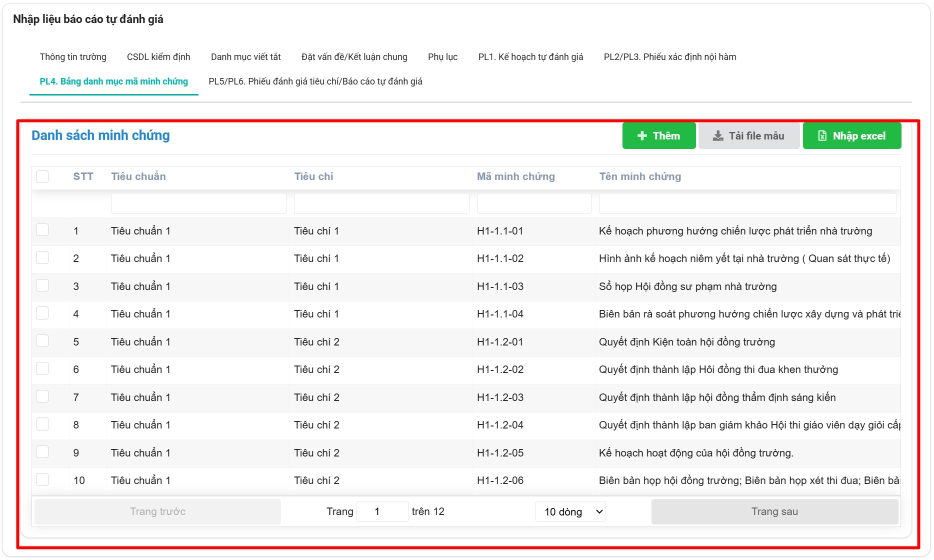Check the row 1 checkbox for H1-1.1-01
934x560 pixels.
click(42, 230)
